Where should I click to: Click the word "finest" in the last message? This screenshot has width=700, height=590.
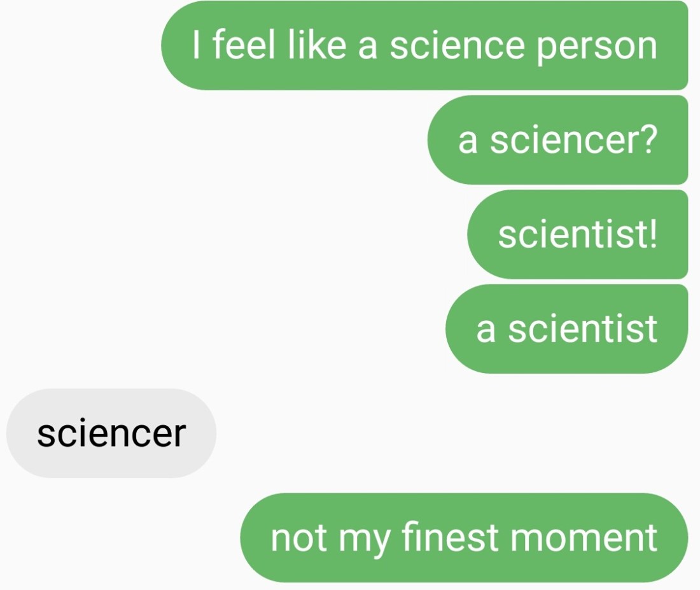451,537
